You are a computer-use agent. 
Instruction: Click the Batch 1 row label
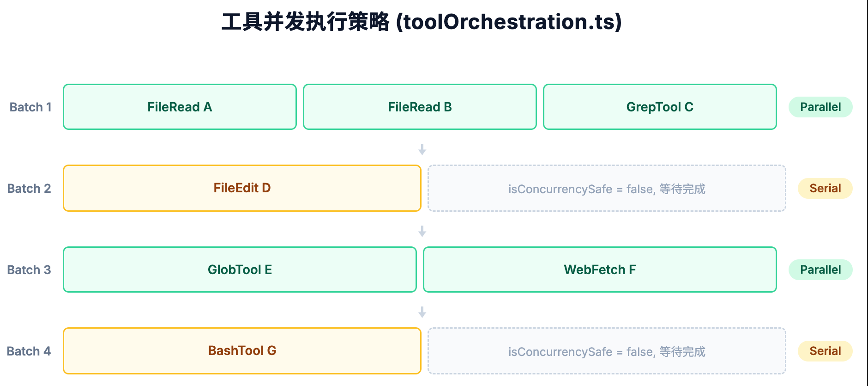[30, 107]
